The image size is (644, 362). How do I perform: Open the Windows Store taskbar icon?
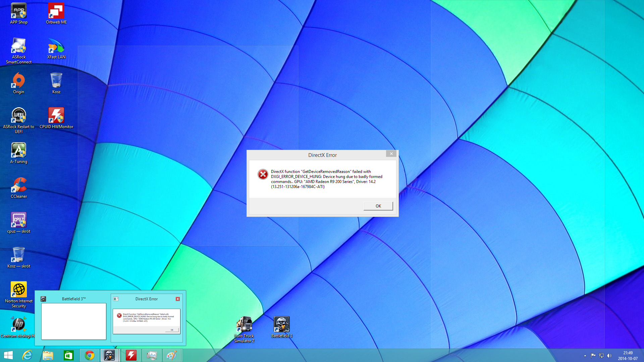coord(69,355)
